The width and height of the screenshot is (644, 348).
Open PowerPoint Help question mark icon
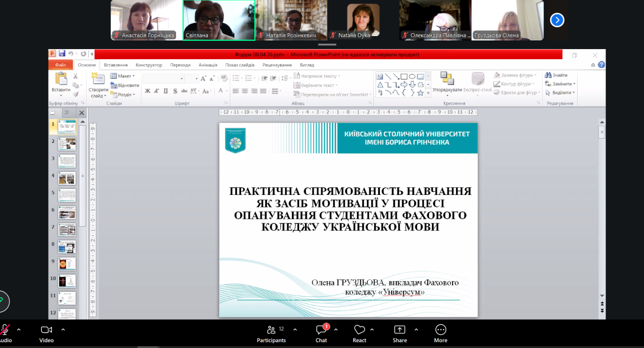coord(601,65)
